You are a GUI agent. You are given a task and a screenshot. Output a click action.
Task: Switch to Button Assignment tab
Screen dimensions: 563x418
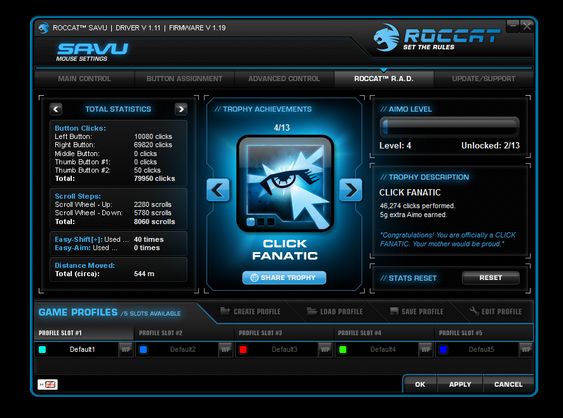pyautogui.click(x=184, y=79)
